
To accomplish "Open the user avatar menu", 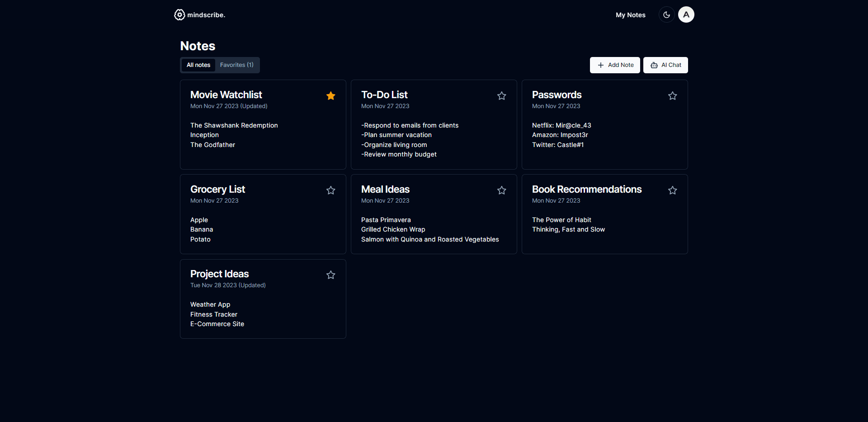I will [x=686, y=15].
